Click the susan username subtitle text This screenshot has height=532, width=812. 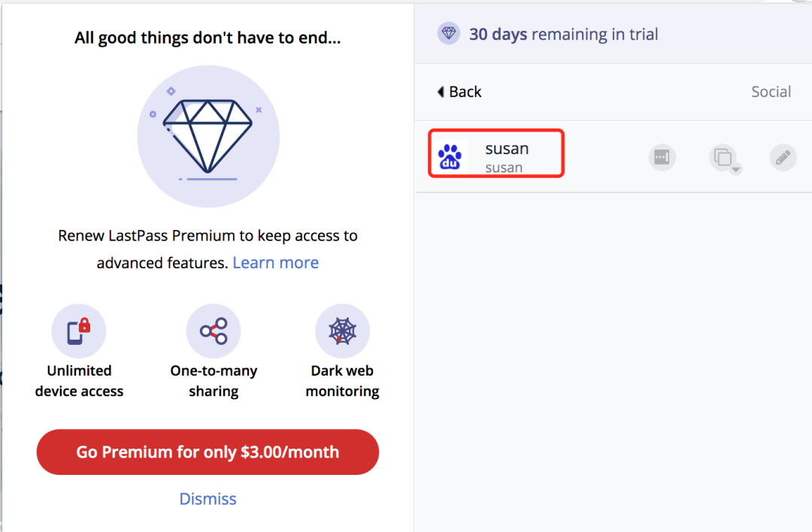(504, 168)
